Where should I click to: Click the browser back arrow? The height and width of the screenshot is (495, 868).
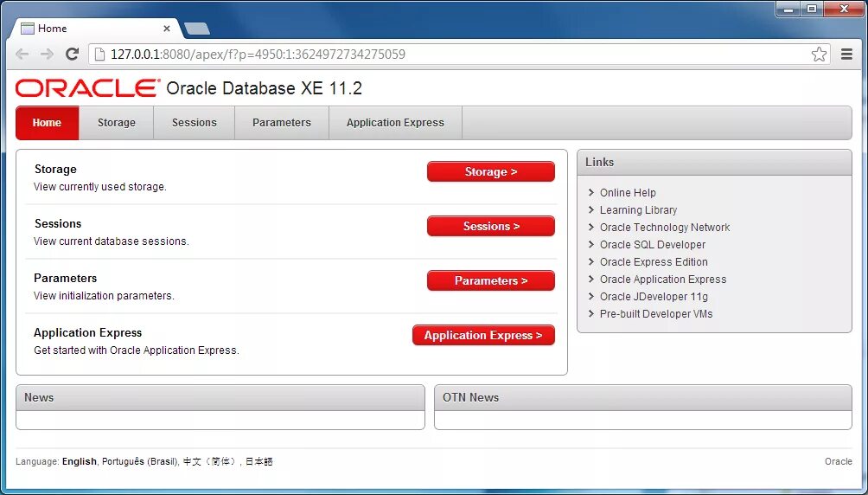point(22,54)
